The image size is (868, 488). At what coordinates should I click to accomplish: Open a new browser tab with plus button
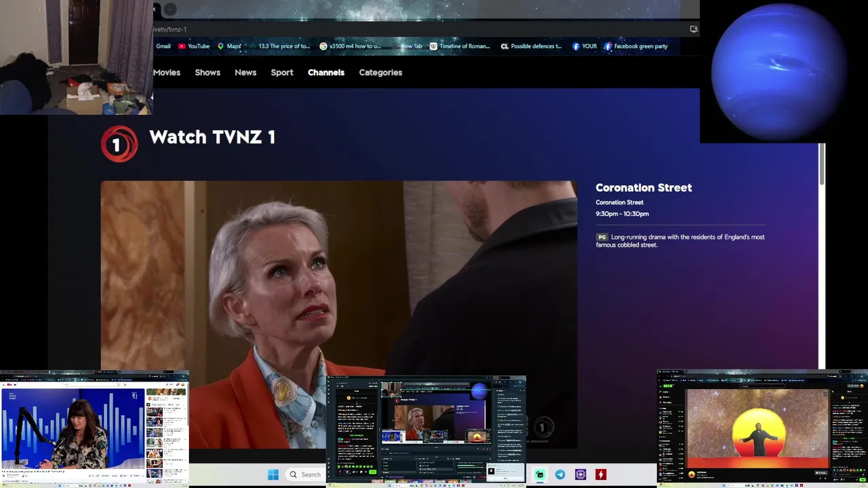[x=170, y=9]
